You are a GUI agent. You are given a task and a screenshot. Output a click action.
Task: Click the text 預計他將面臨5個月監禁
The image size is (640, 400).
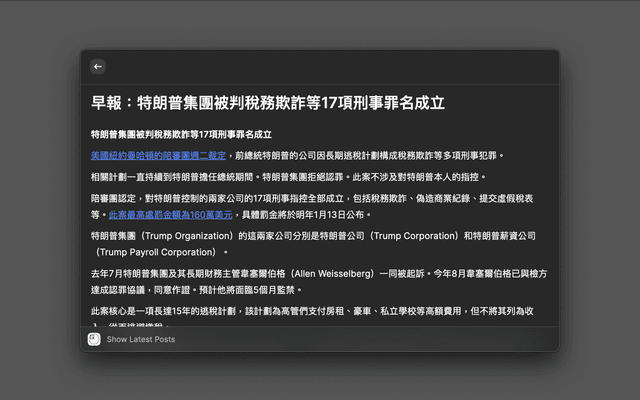point(250,290)
